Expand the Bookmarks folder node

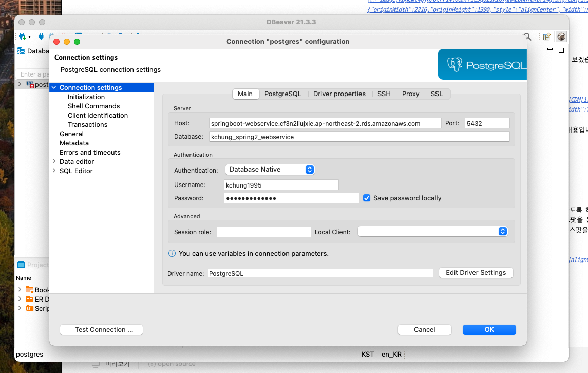[x=20, y=289]
